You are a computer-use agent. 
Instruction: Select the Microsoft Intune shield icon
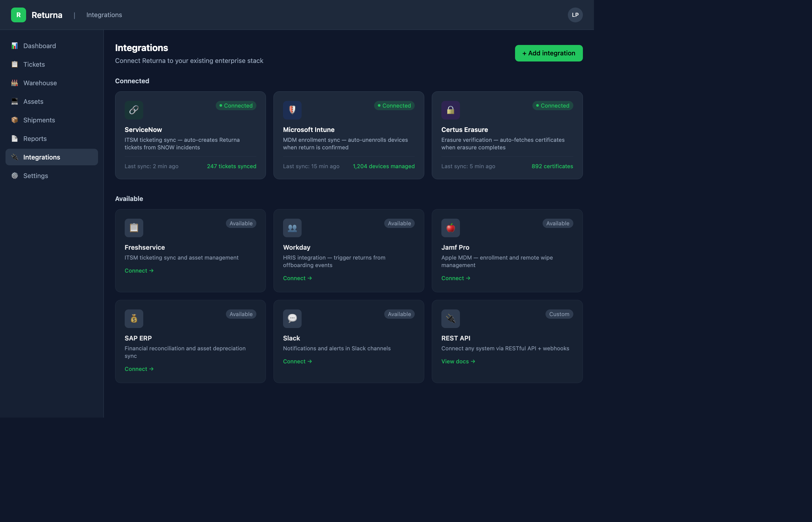[292, 110]
